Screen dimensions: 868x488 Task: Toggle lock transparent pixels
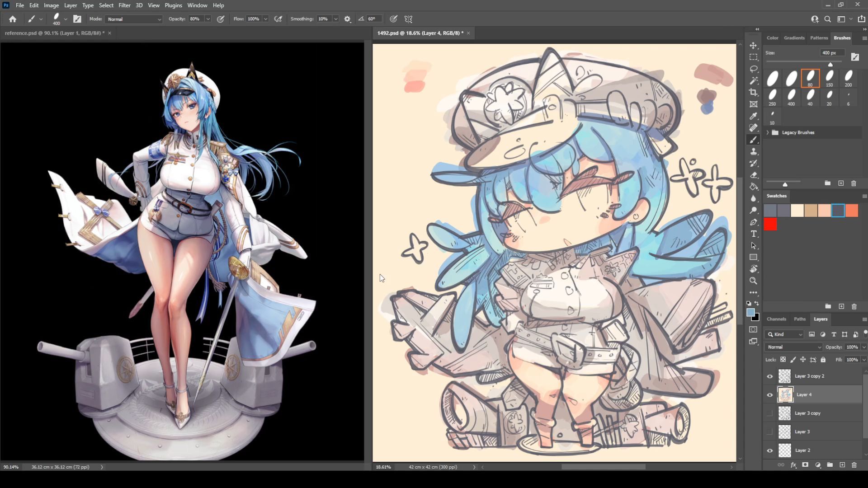click(x=783, y=360)
